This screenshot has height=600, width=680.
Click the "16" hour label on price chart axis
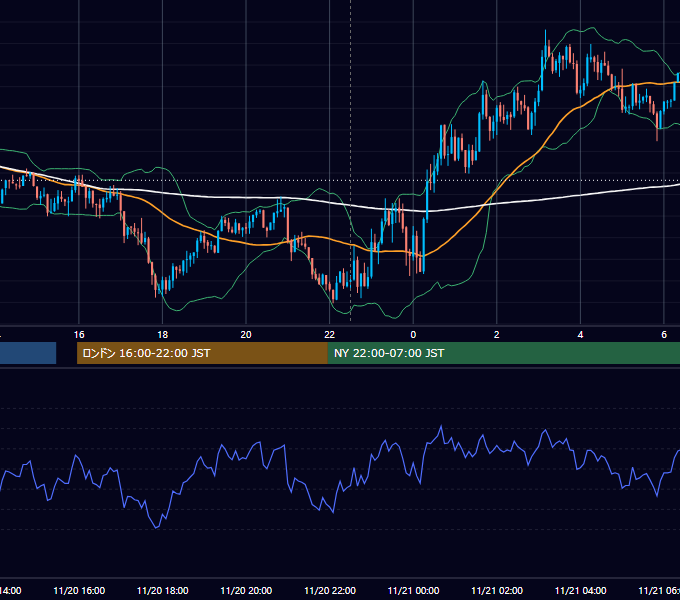(79, 335)
